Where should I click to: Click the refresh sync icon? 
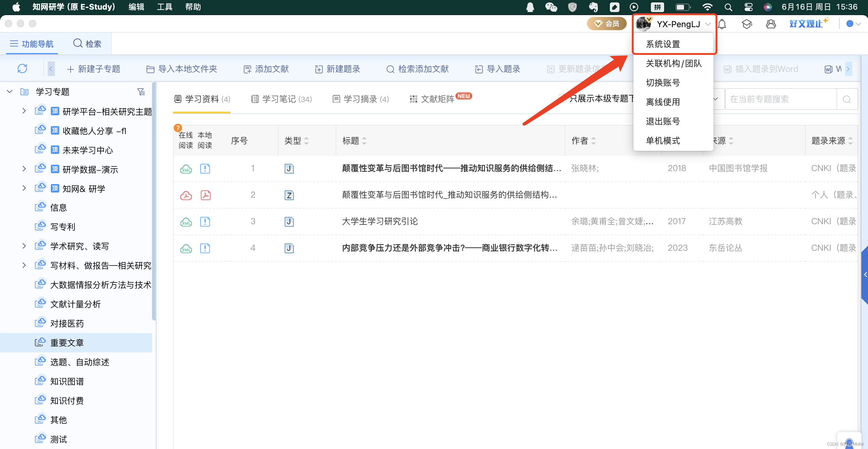click(x=22, y=69)
